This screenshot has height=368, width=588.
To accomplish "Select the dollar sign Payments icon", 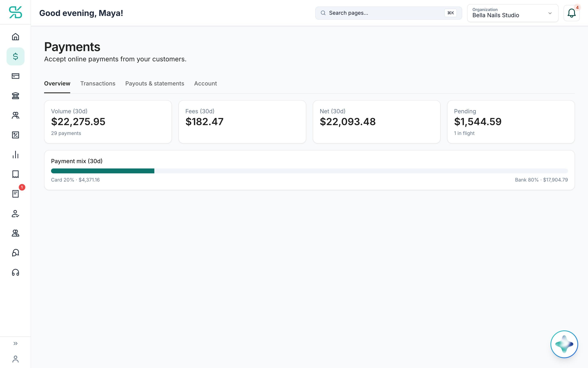I will point(15,56).
